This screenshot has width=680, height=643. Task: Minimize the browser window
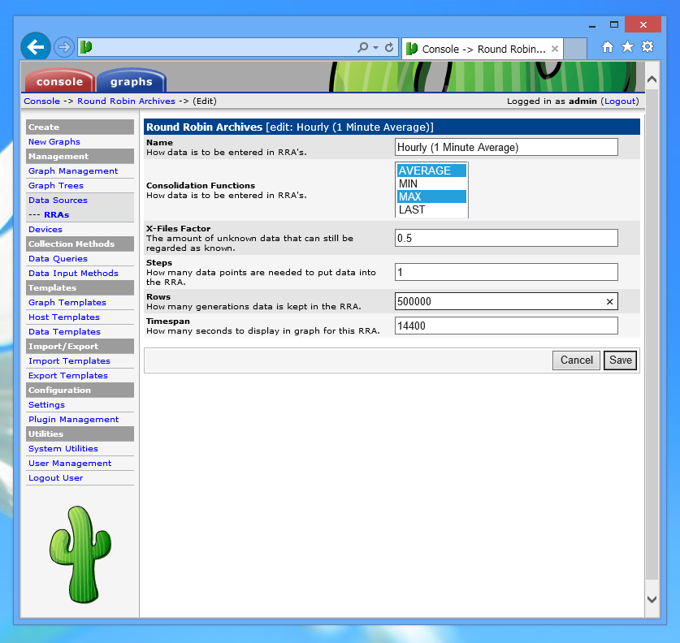click(x=592, y=25)
